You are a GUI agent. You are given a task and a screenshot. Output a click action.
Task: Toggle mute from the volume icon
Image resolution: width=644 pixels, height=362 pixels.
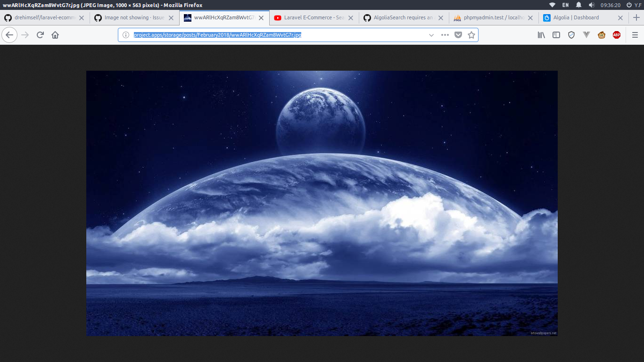click(x=591, y=6)
